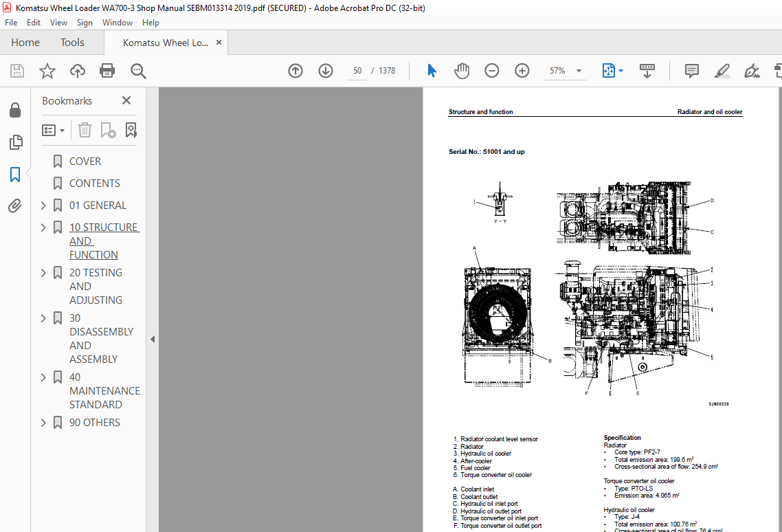The image size is (782, 532).
Task: Open 10 STRUCTURE AND FUNCTION bookmark
Action: 104,241
